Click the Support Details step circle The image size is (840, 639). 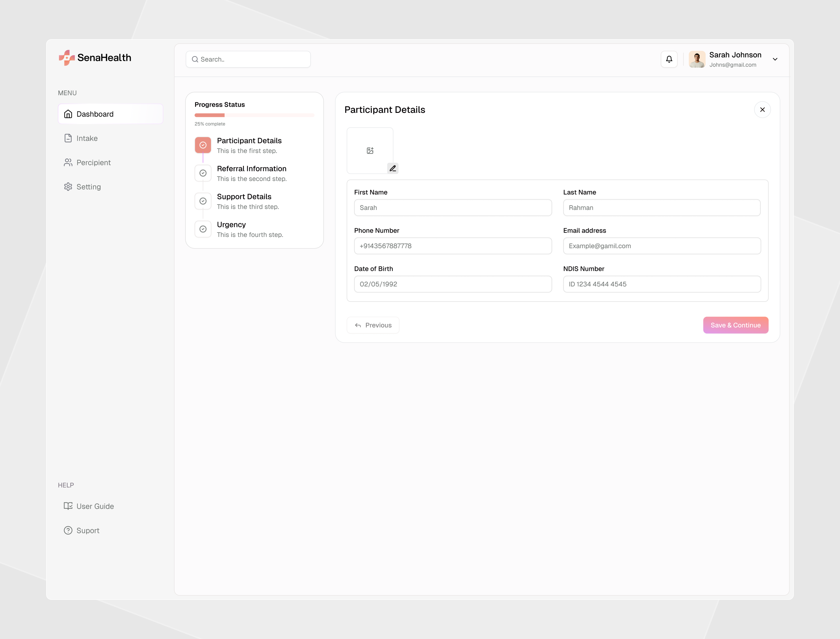pos(203,201)
